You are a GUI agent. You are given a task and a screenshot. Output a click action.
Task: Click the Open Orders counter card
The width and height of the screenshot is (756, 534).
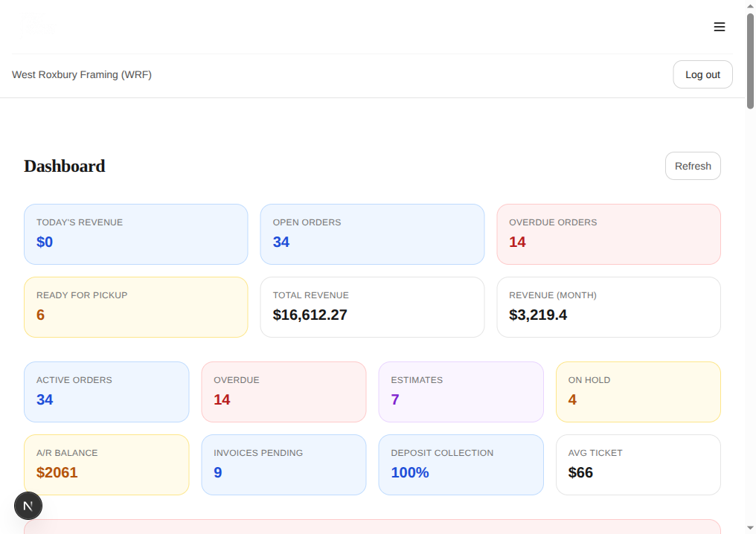(x=372, y=233)
